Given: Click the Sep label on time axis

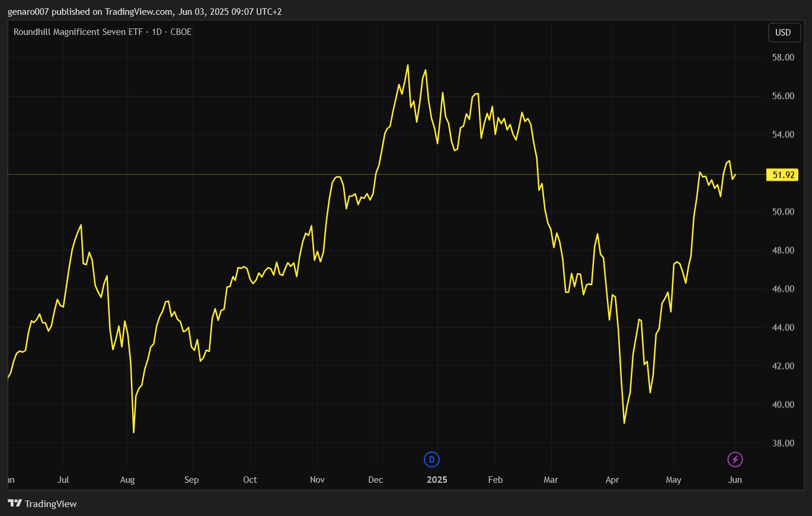Looking at the screenshot, I should point(191,480).
